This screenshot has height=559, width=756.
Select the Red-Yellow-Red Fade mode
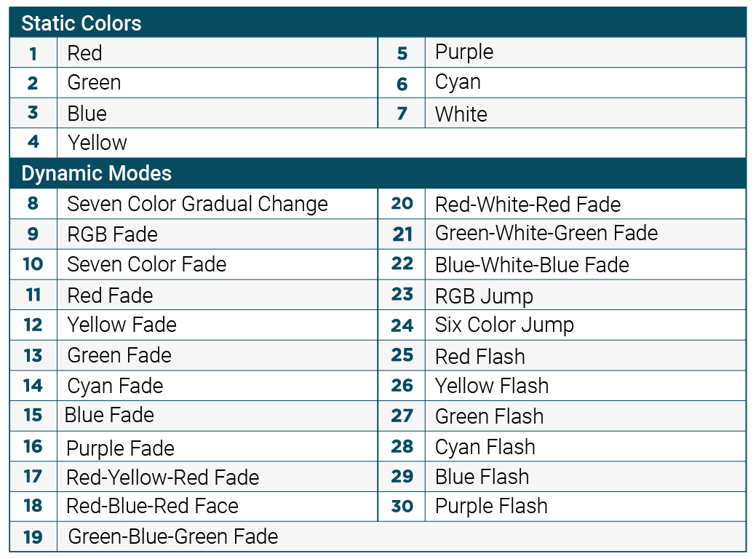[x=163, y=477]
